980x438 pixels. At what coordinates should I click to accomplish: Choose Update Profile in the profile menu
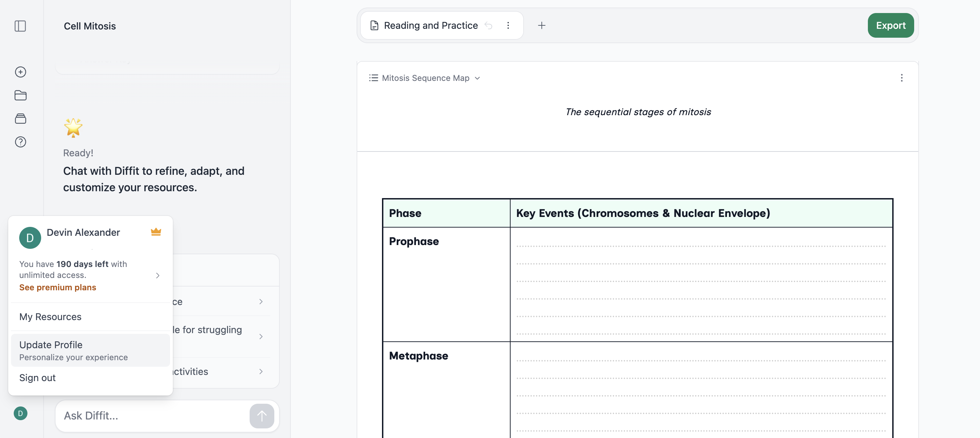click(x=91, y=350)
